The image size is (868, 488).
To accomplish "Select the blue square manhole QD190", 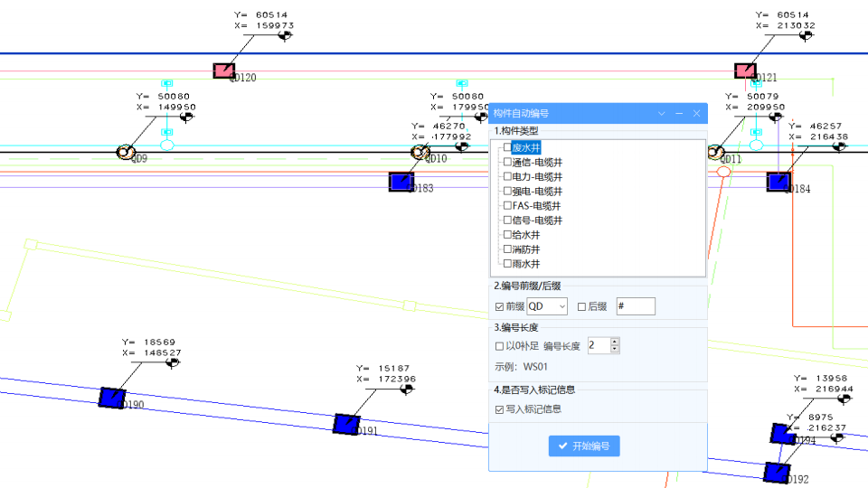I will [112, 398].
